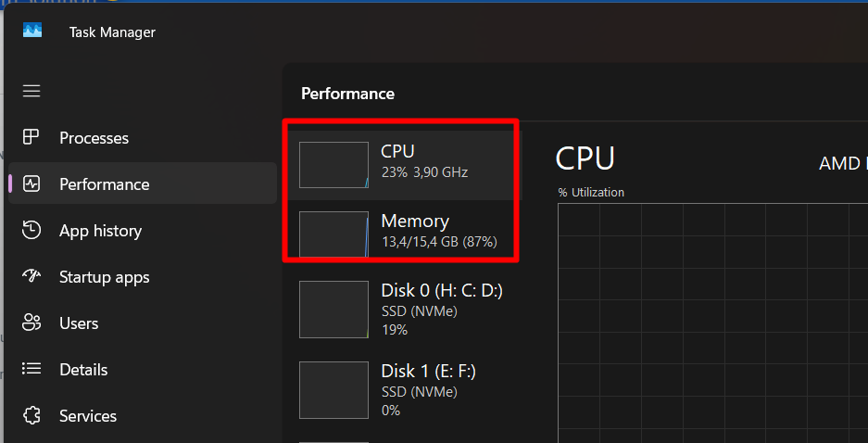Viewport: 868px width, 443px height.
Task: Toggle the hamburger navigation menu
Action: (31, 91)
